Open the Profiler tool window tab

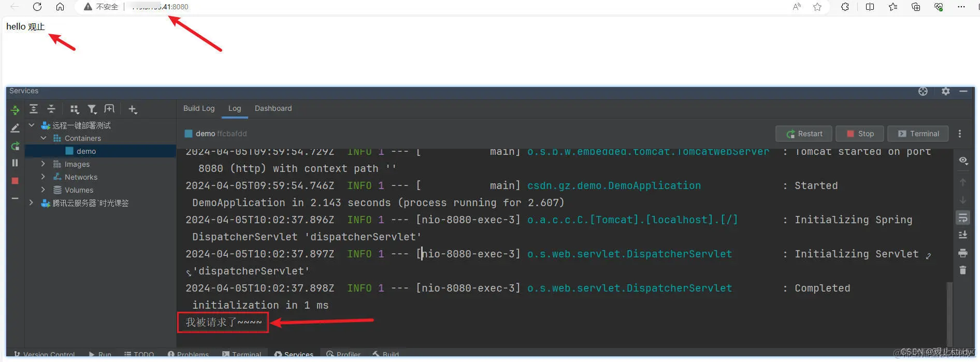343,354
